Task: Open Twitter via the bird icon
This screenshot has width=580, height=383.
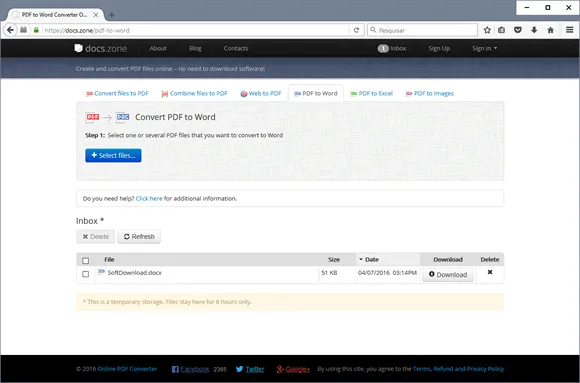Action: point(239,369)
